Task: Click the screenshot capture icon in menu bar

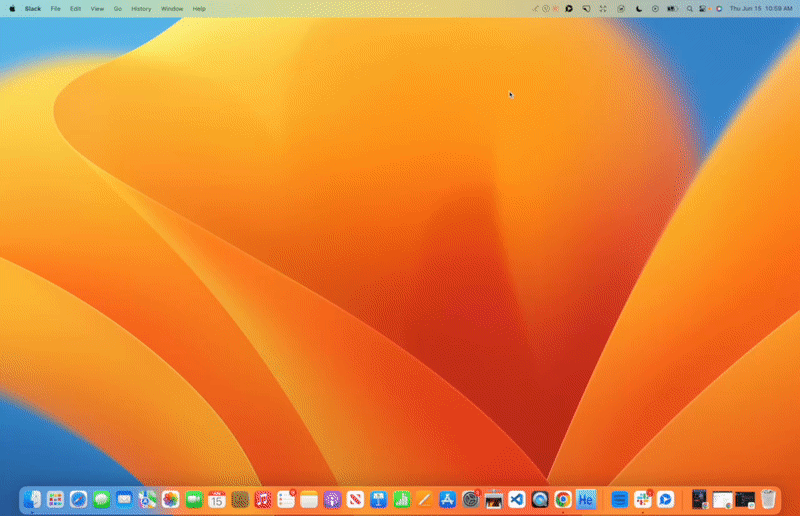Action: click(x=603, y=9)
